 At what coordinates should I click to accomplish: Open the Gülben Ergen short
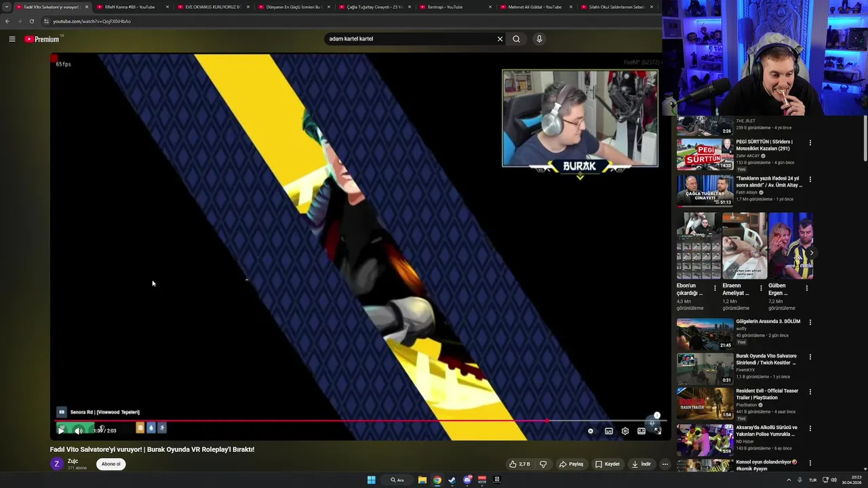click(791, 246)
